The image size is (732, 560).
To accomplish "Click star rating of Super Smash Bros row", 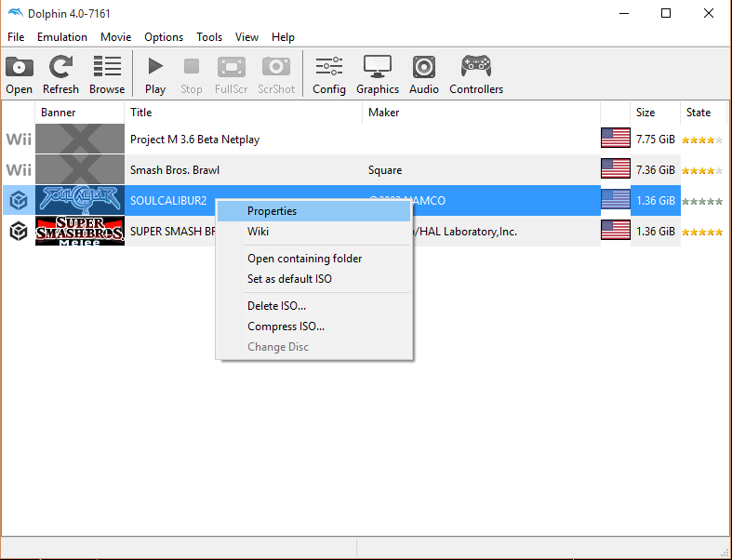I will click(702, 233).
